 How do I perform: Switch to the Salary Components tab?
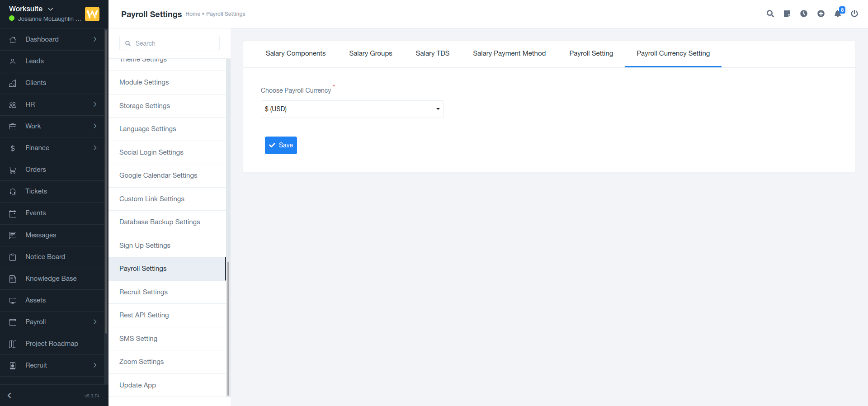click(296, 53)
